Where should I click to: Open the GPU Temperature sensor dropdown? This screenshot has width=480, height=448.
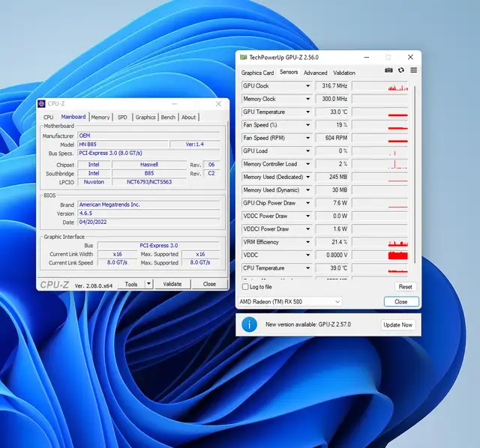click(308, 112)
